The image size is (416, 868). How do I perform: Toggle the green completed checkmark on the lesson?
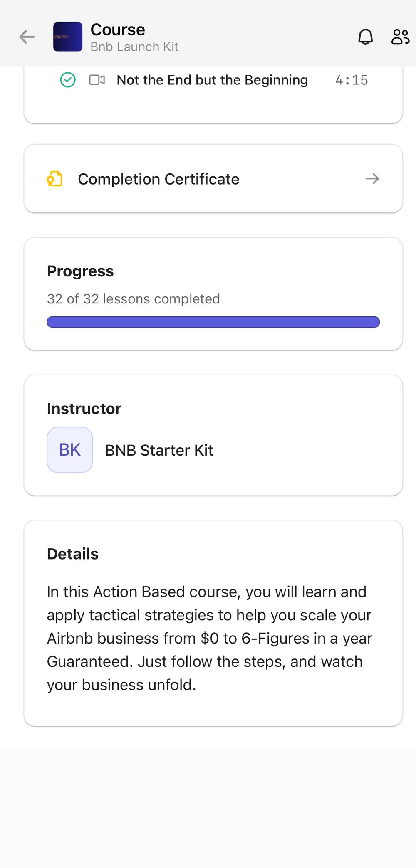point(68,80)
